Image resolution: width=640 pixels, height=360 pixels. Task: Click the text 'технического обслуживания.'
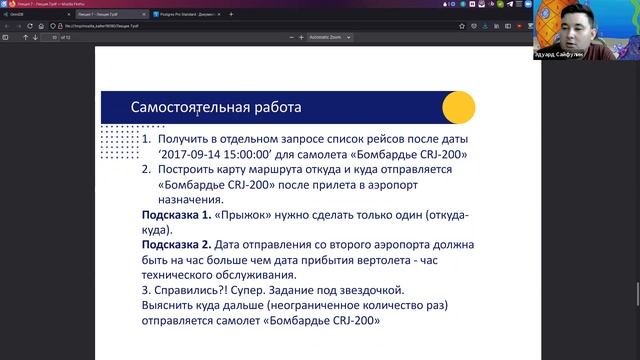point(219,275)
